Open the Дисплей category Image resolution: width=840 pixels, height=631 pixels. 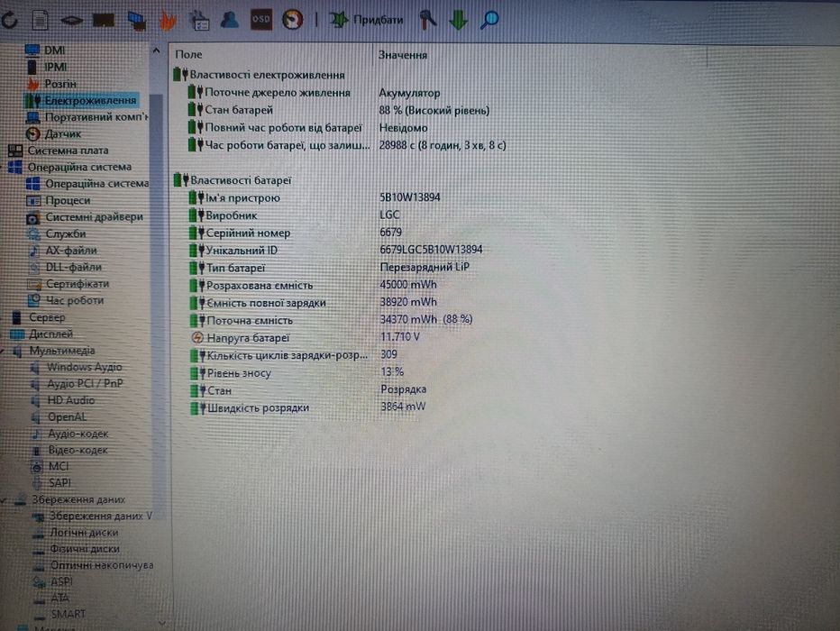pos(50,334)
